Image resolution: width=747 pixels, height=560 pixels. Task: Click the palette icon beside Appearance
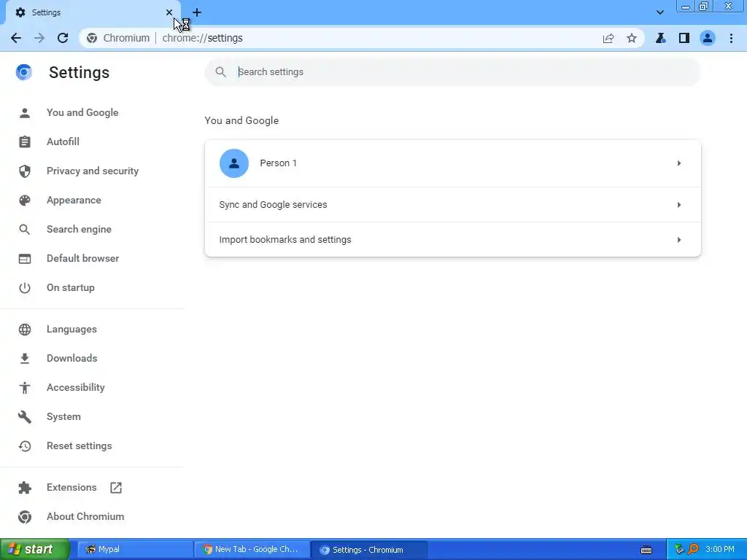pos(25,201)
